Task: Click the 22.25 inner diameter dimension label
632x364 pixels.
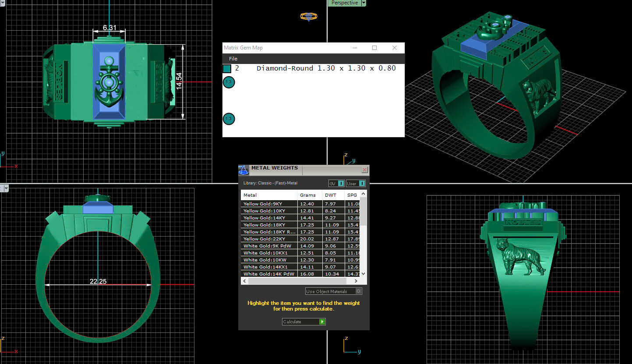Action: 98,281
